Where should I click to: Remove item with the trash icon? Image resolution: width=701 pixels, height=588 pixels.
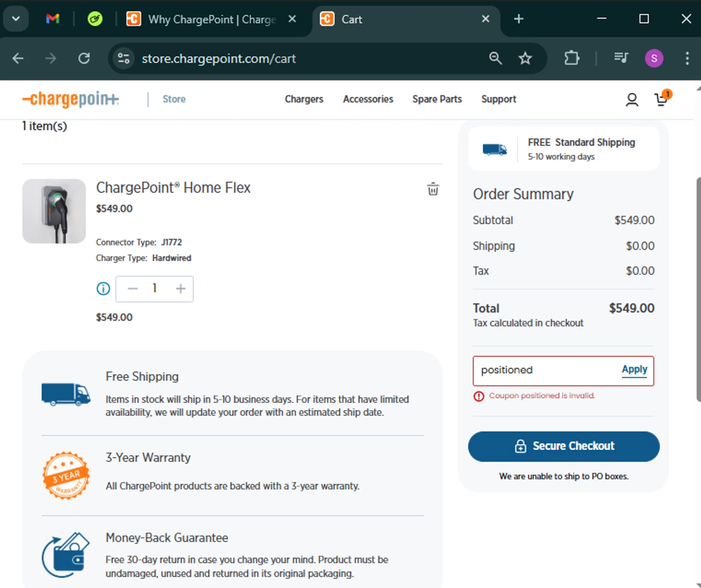433,189
